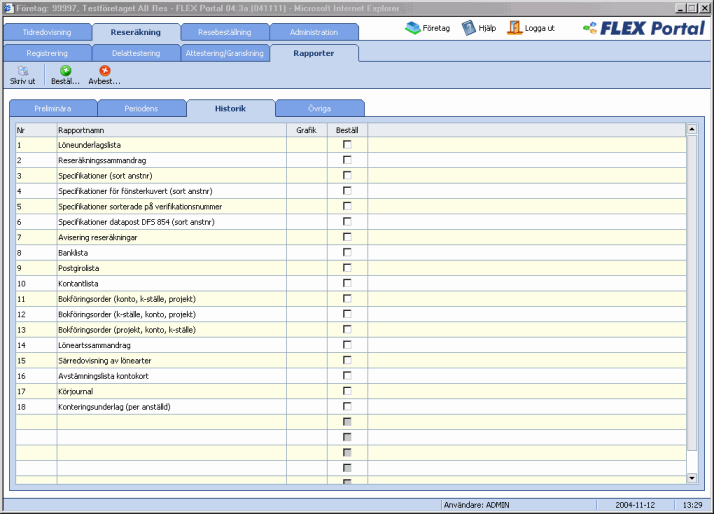Click the scrollbar up arrow in report list
Screen dimensions: 714x514
point(690,129)
